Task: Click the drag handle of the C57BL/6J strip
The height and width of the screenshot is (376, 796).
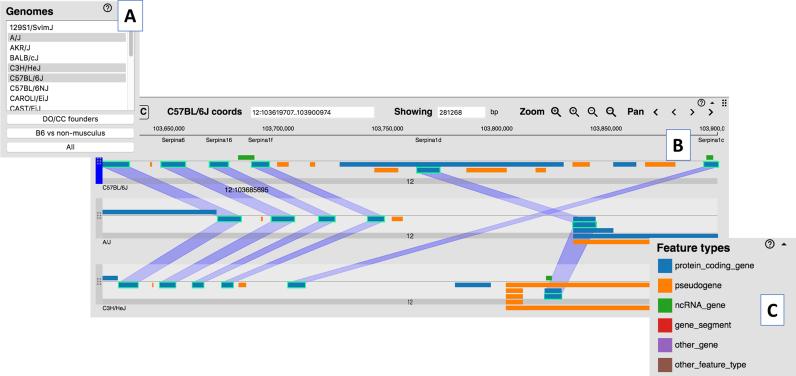Action: (99, 161)
